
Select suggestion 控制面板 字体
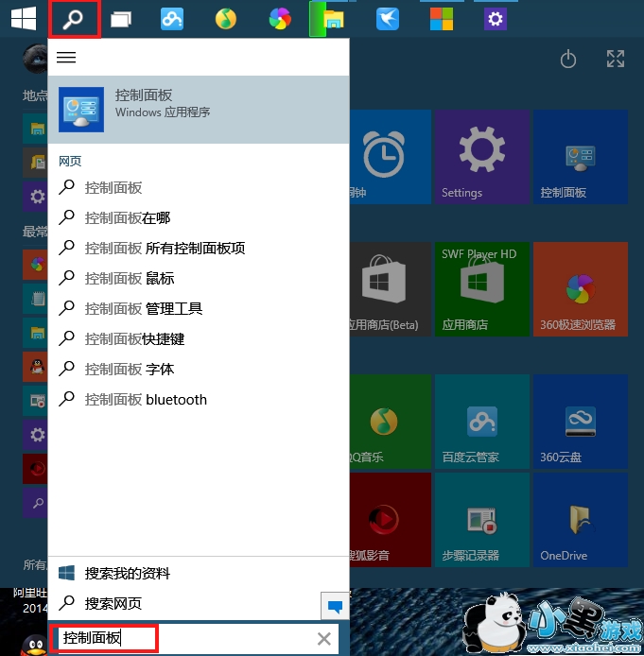(x=199, y=369)
